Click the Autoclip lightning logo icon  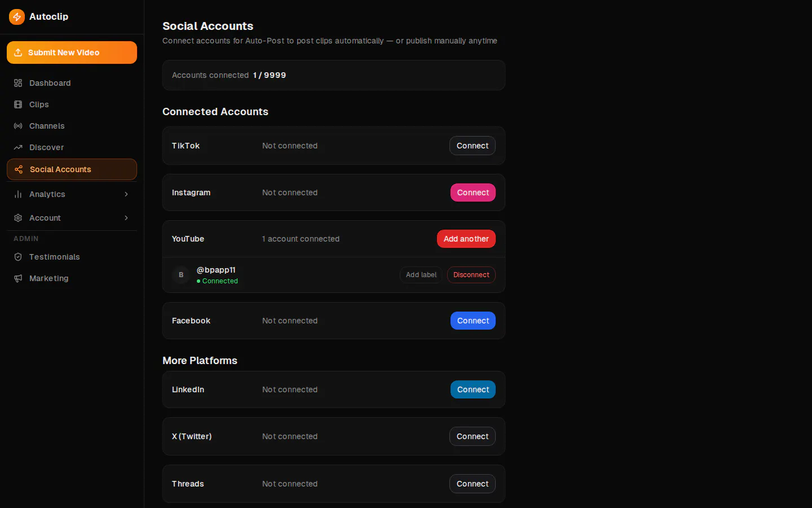(17, 17)
